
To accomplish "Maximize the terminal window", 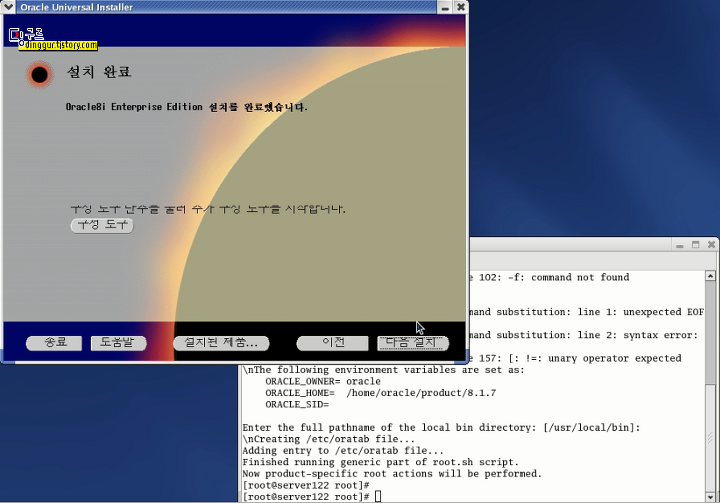I will point(696,245).
